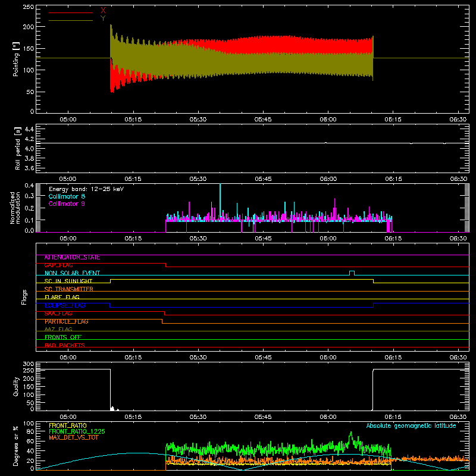Click the BAD_PACKETS flag label
Viewport: 476px width, 476px height.
(65, 345)
